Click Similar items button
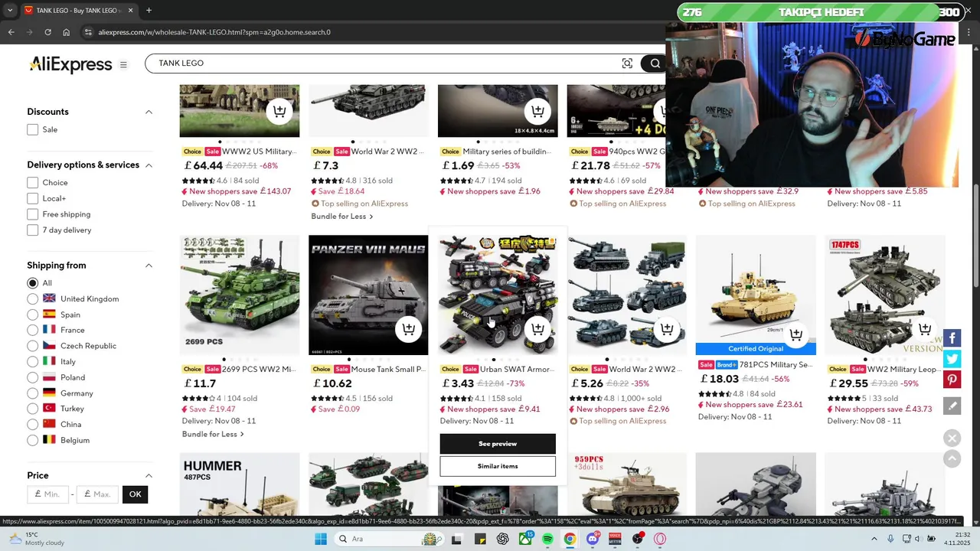This screenshot has height=551, width=980. 498,466
